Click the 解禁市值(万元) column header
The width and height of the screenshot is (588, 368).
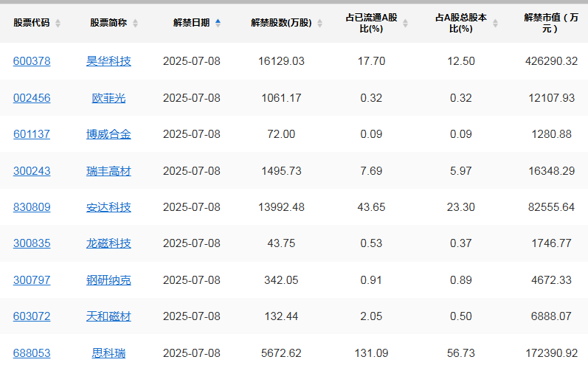coord(551,23)
